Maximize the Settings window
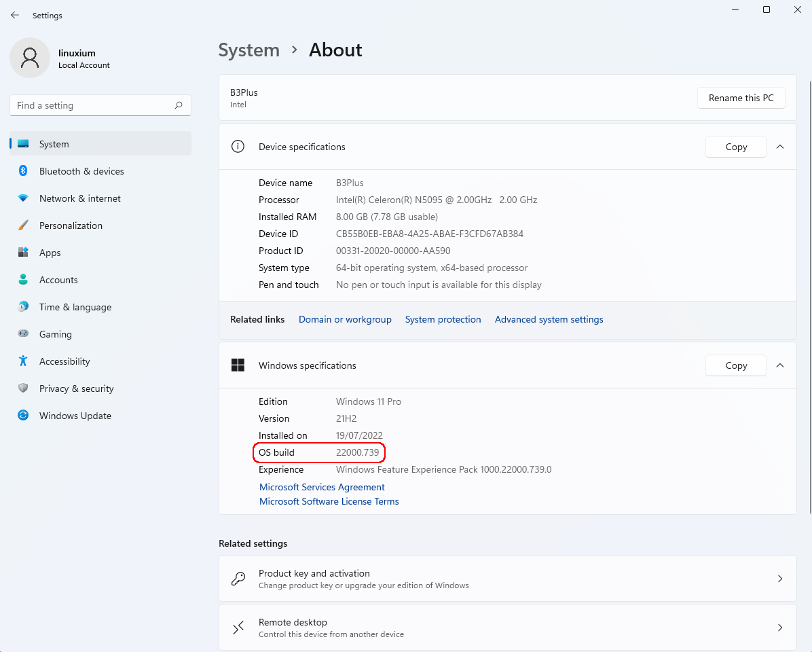 click(767, 10)
